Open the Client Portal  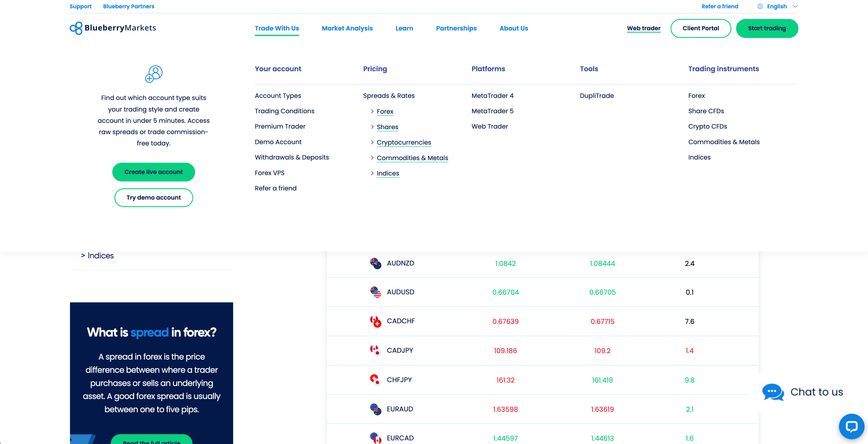[701, 28]
